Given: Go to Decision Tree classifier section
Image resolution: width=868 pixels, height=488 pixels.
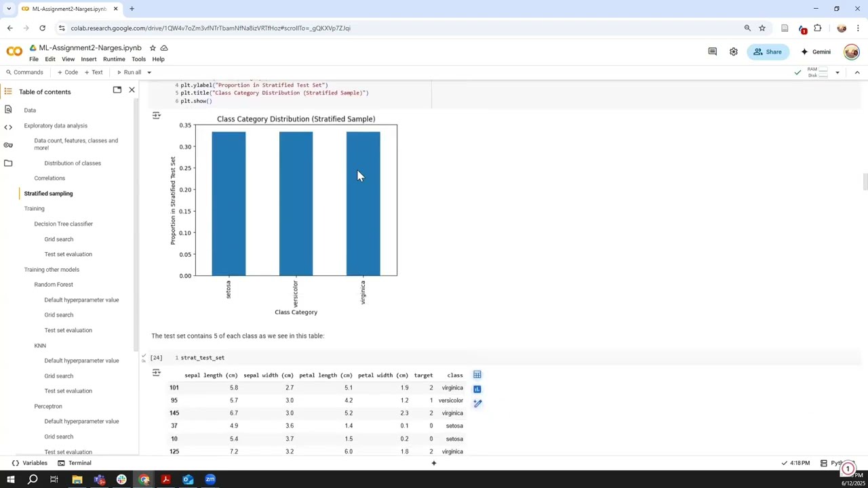Looking at the screenshot, I should pyautogui.click(x=64, y=224).
